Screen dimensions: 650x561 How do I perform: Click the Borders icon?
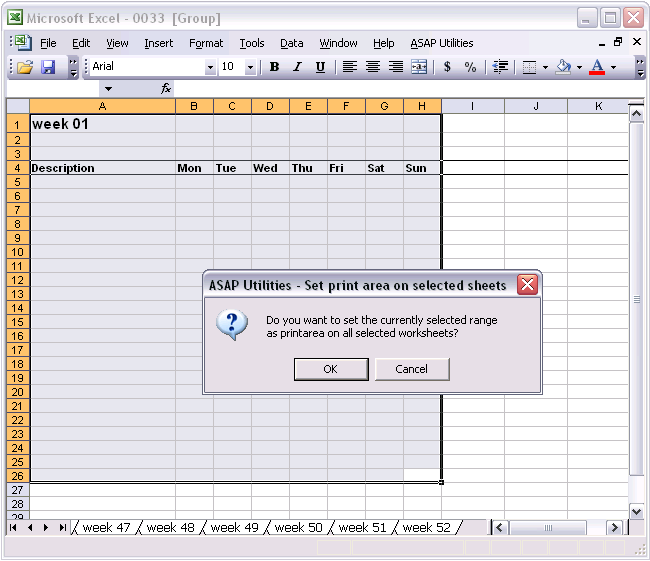(x=529, y=67)
